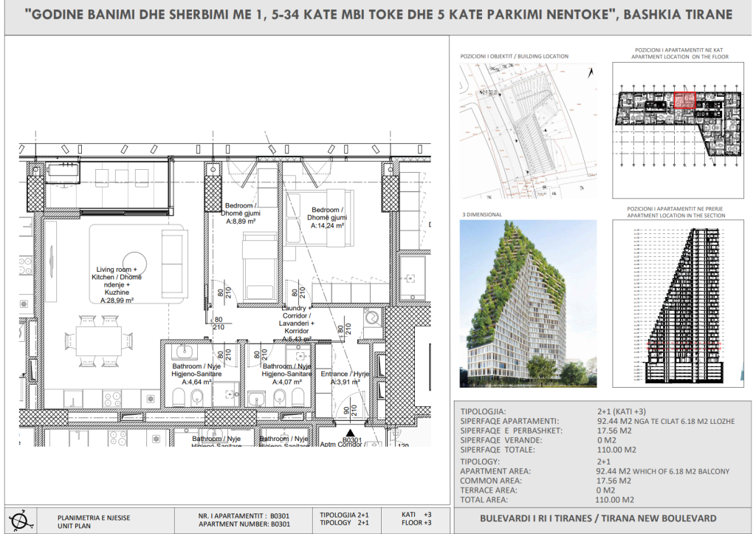This screenshot has width=756, height=534.
Task: Click the sink in the 4,64 m² bathroom
Action: tap(185, 351)
